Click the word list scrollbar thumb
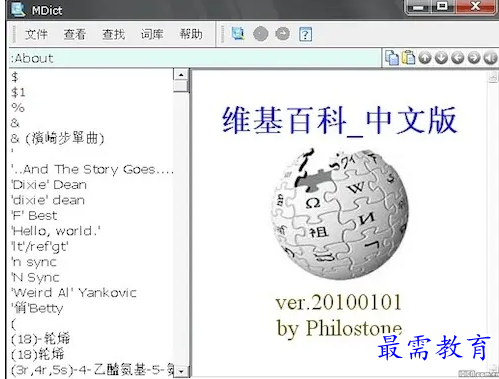This screenshot has width=499, height=379. (181, 86)
